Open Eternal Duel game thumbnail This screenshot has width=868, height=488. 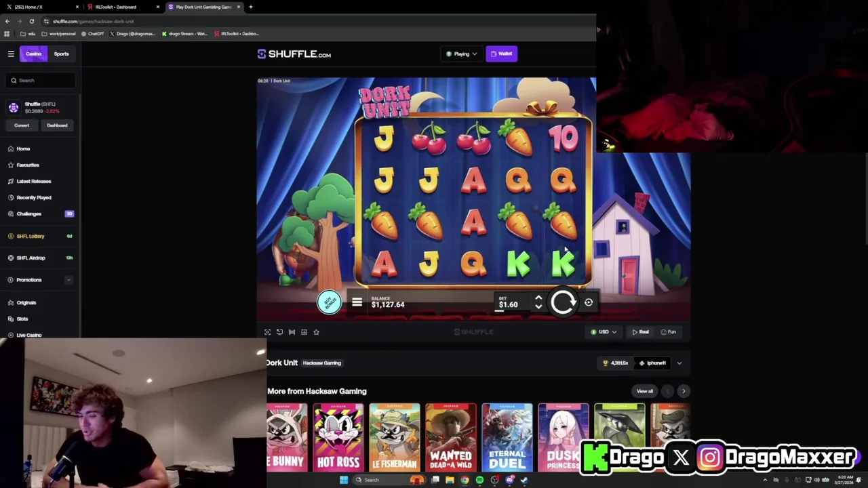tap(507, 437)
